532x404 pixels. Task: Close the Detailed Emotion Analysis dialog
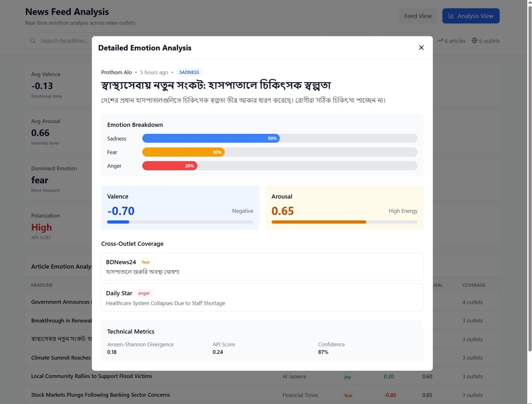click(x=421, y=48)
